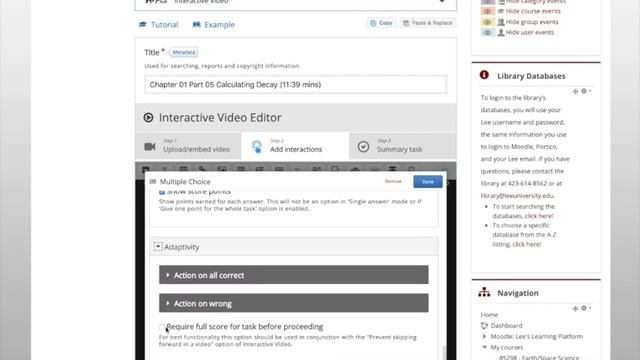Click the Navigation block sitemap icon

pyautogui.click(x=484, y=292)
